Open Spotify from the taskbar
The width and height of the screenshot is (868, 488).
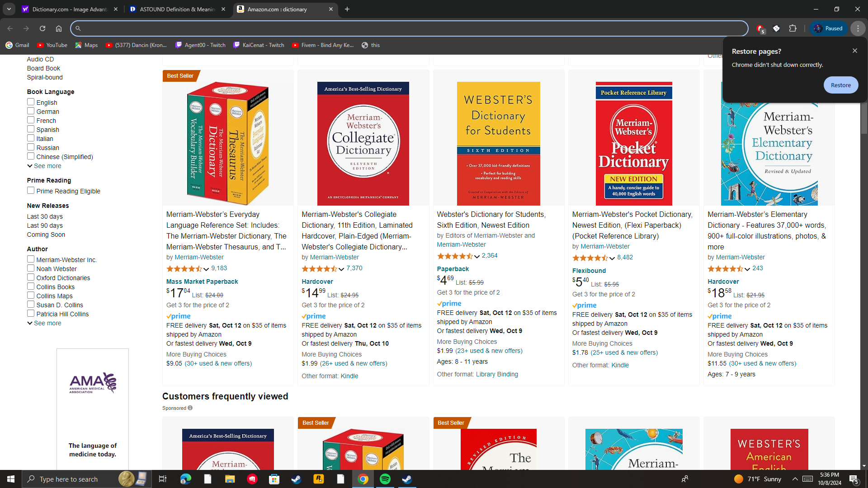click(x=385, y=479)
